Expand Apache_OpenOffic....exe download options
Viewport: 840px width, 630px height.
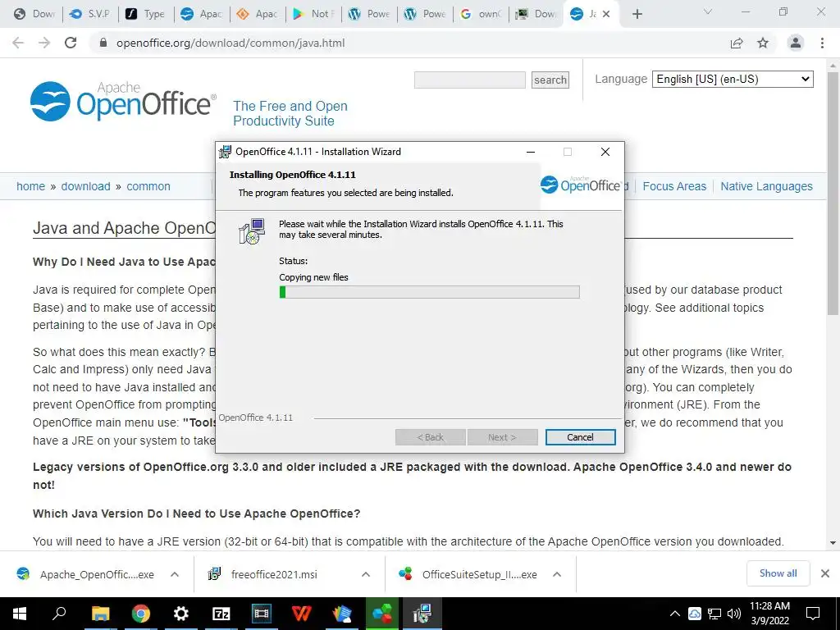tap(175, 574)
